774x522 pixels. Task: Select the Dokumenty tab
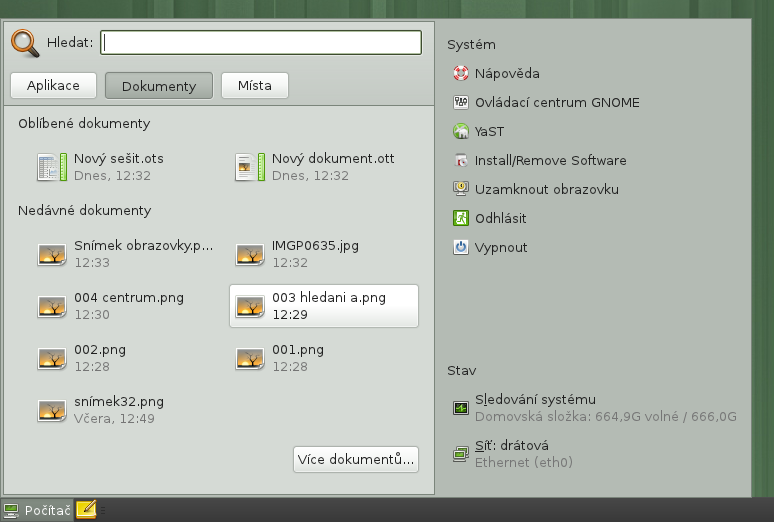click(x=159, y=86)
